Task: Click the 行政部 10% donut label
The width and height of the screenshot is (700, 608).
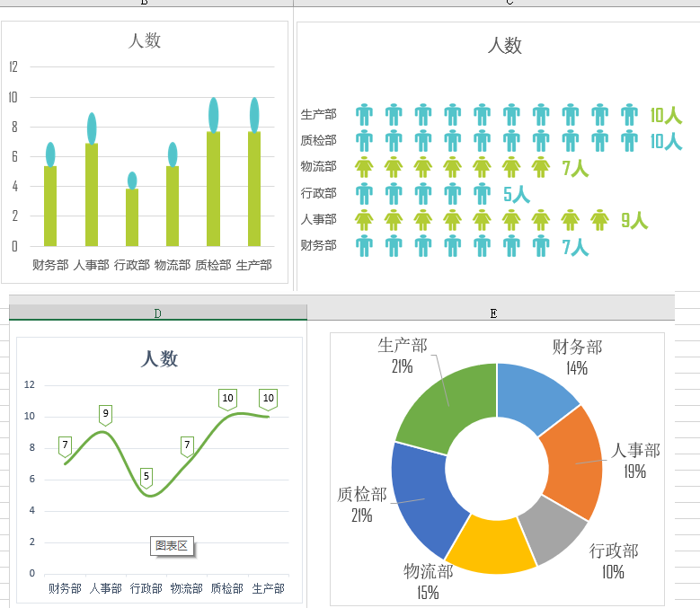Action: click(x=614, y=561)
